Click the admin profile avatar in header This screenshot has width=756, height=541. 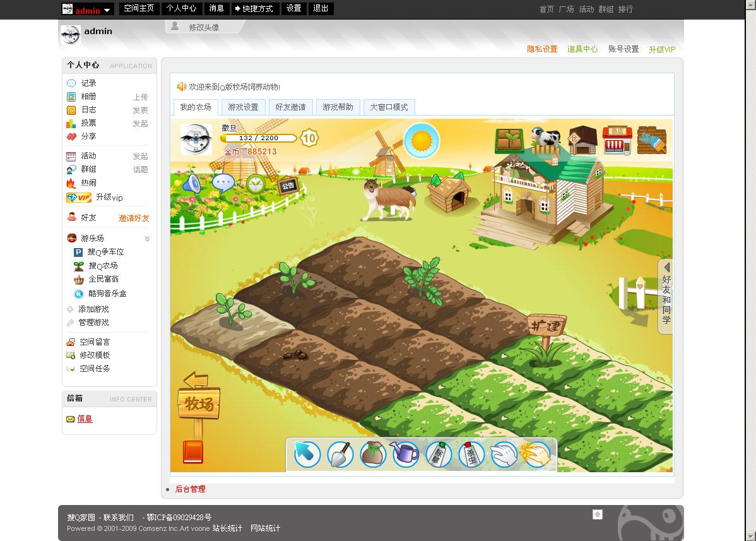(x=71, y=35)
